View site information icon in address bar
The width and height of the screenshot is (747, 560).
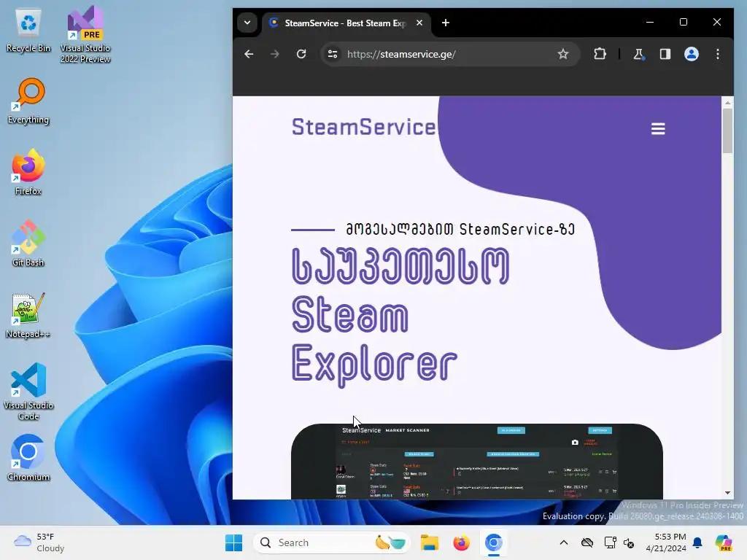click(333, 54)
